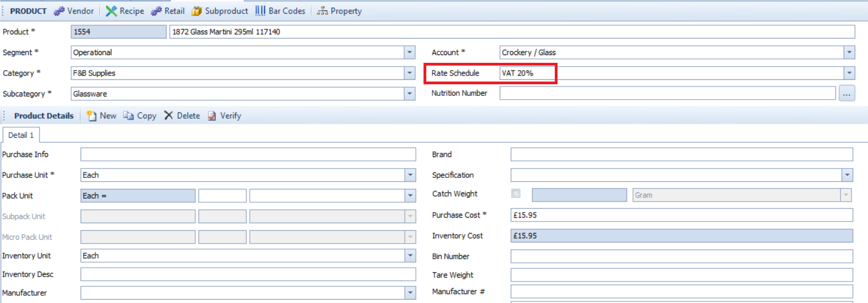The height and width of the screenshot is (303, 868).
Task: Click the Micro Pack Unit label
Action: (27, 237)
